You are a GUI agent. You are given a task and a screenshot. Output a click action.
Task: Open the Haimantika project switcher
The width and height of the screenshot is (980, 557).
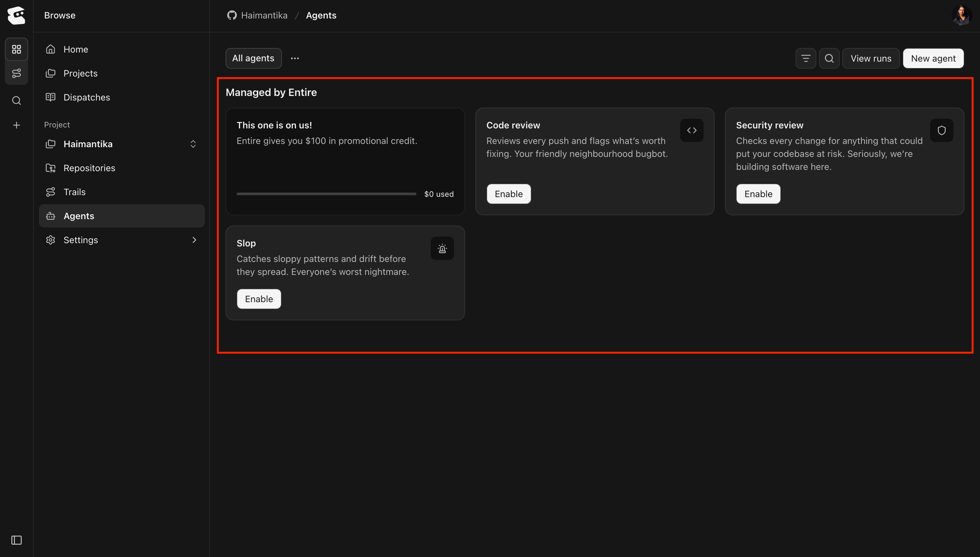tap(122, 144)
